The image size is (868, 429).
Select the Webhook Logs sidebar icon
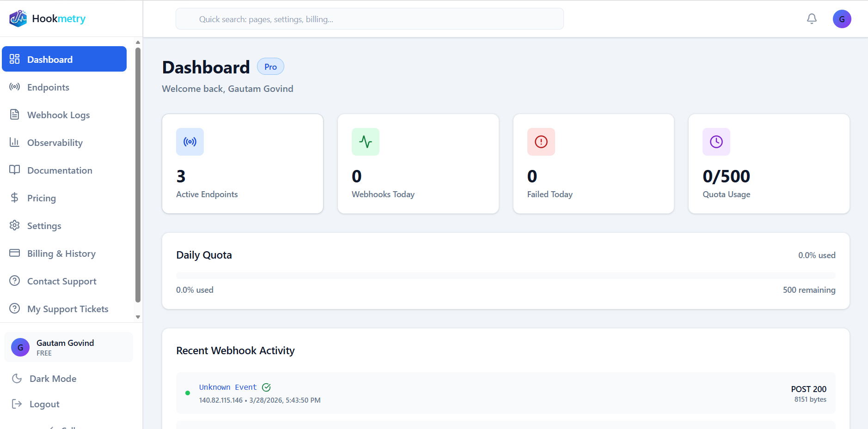pos(15,115)
